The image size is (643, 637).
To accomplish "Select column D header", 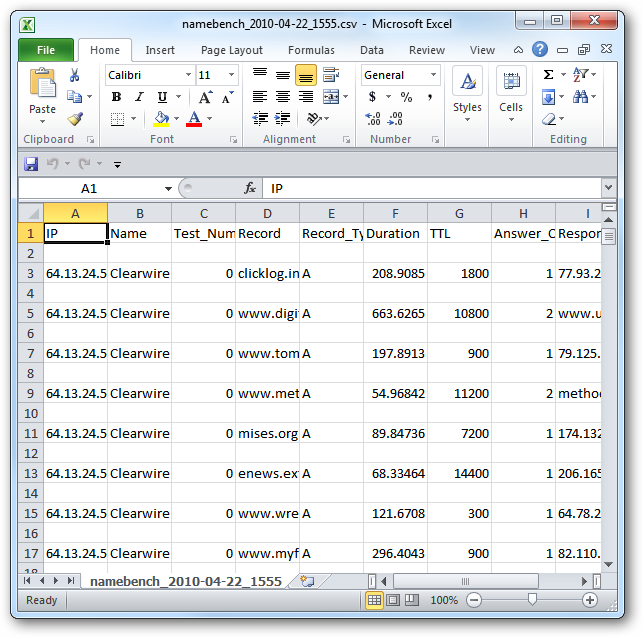I will coord(267,213).
